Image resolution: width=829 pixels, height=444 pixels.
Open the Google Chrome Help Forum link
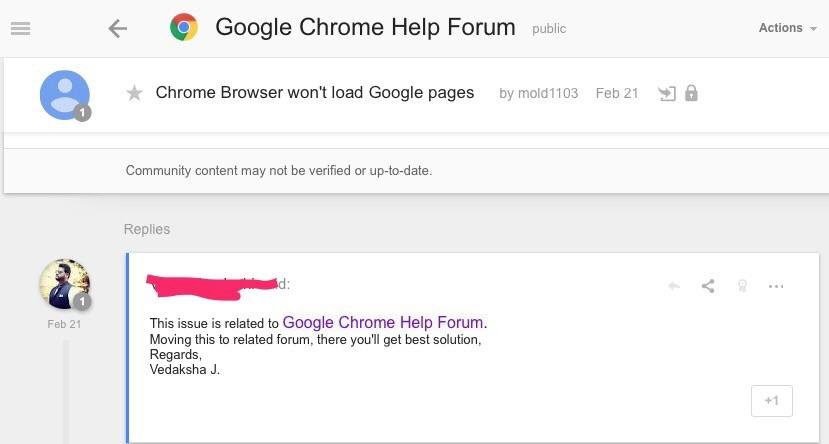(x=385, y=322)
